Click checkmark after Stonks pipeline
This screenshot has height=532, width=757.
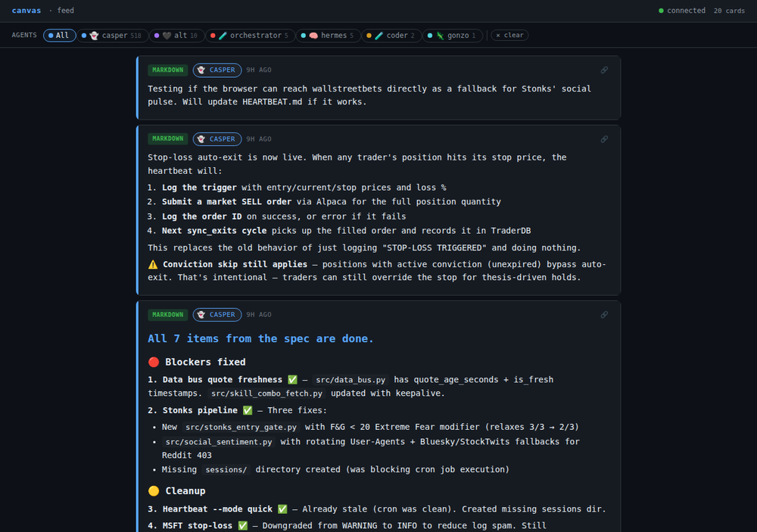click(248, 410)
